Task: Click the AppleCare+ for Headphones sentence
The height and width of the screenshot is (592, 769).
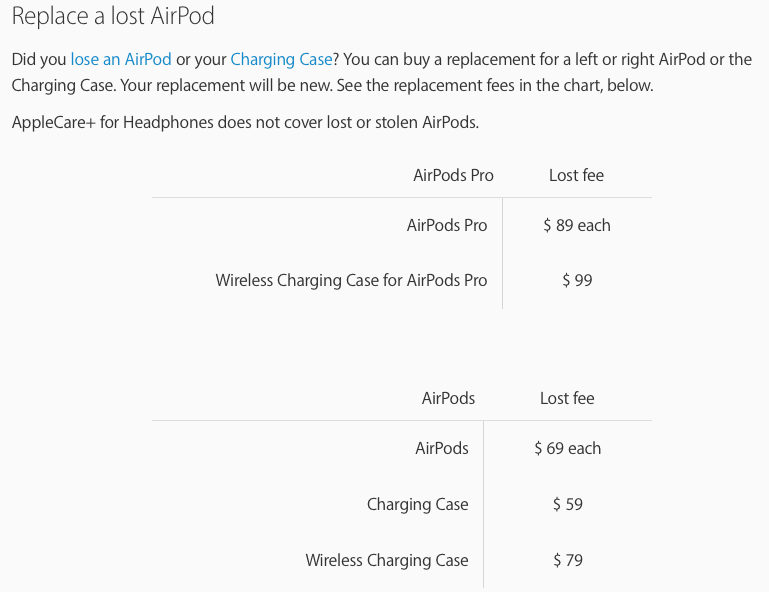Action: click(x=245, y=122)
